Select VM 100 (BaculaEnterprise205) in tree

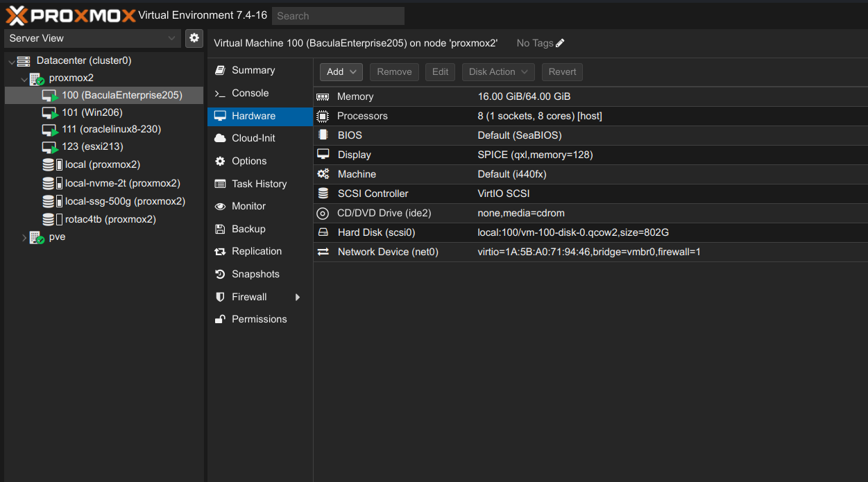coord(104,95)
